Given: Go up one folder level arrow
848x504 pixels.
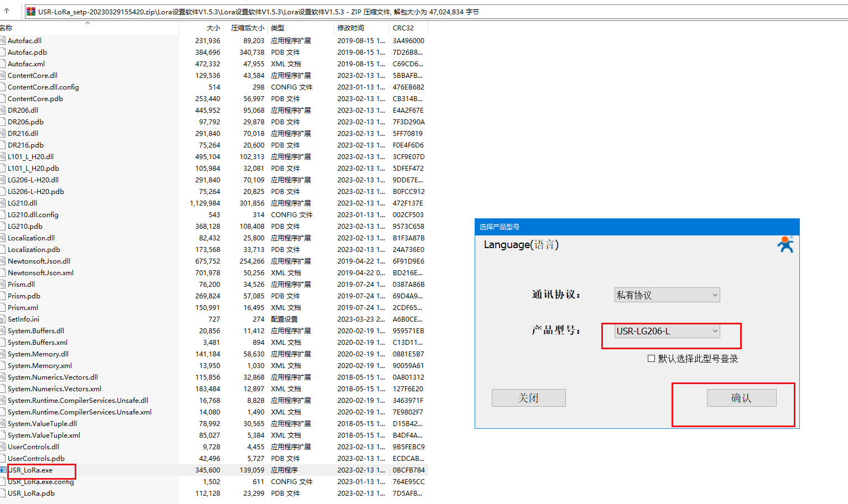Looking at the screenshot, I should (7, 11).
